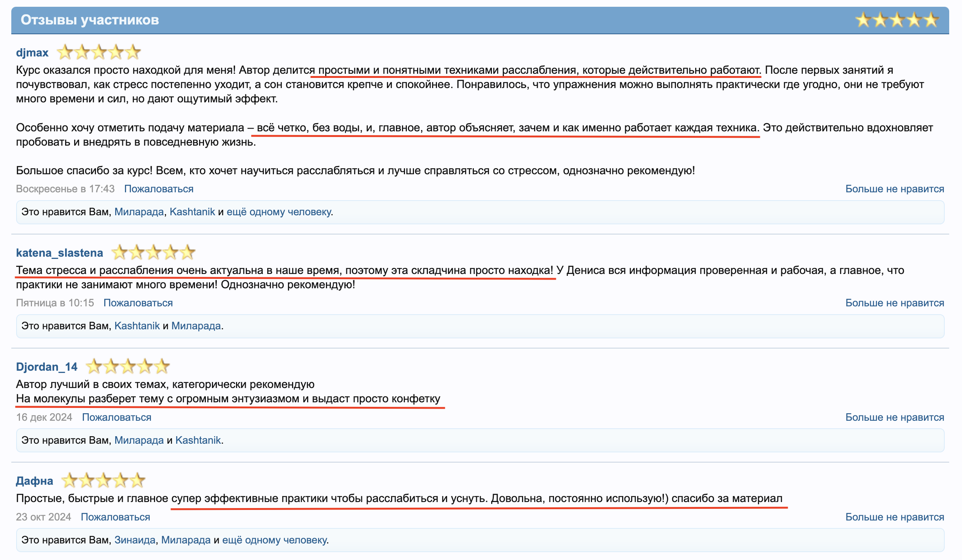962x560 pixels.
Task: Click Пожаловаться under 16 дек 2024 review
Action: pos(116,417)
